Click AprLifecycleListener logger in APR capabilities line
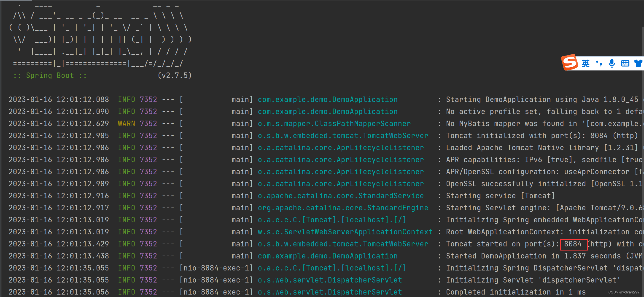The width and height of the screenshot is (644, 297). [341, 160]
